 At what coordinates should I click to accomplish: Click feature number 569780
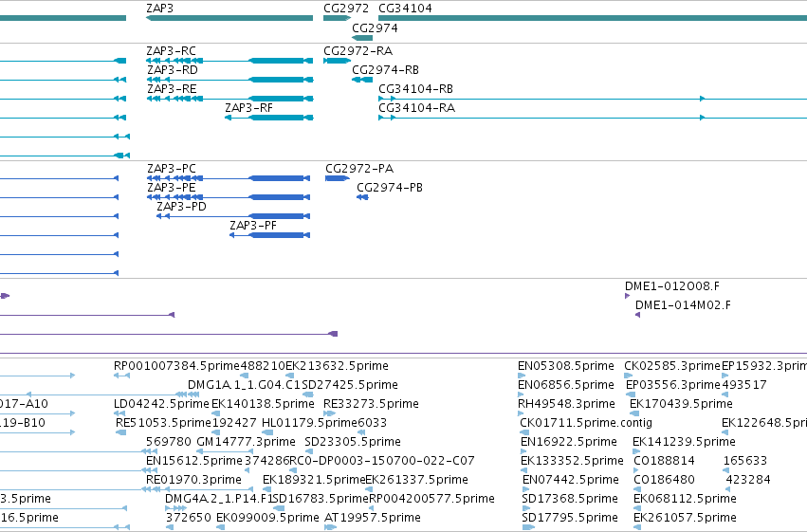point(168,443)
